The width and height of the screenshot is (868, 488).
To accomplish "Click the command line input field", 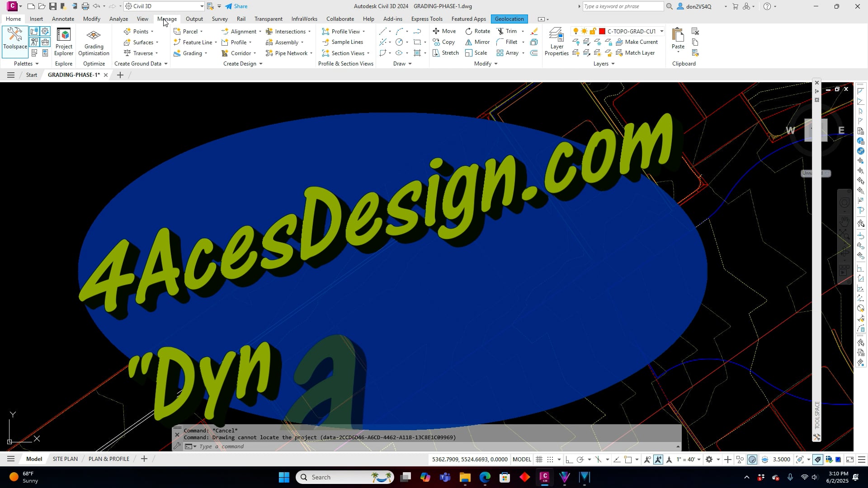I will 436,446.
